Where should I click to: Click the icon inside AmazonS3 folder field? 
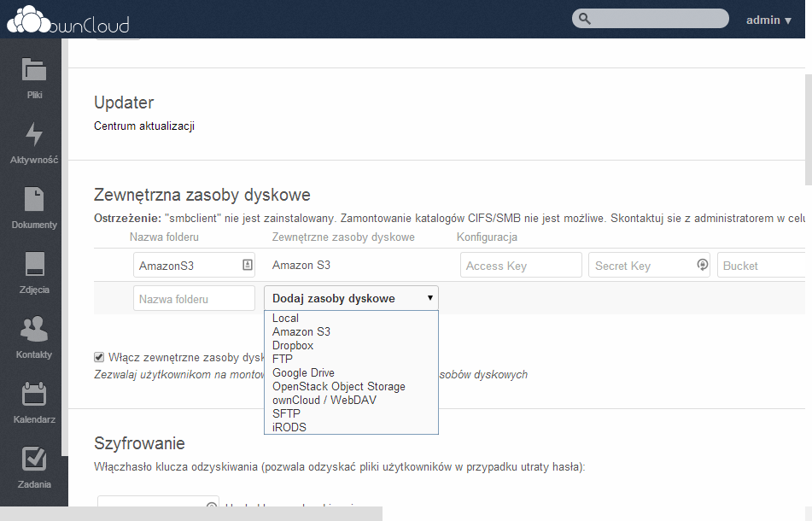pyautogui.click(x=248, y=265)
